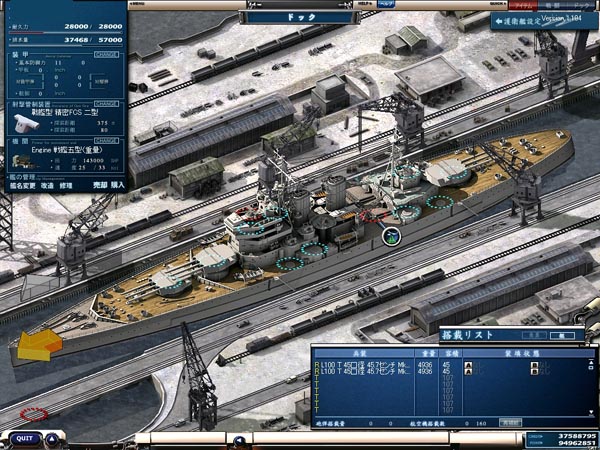Click the 搭載リスト scroll down arrow

point(592,412)
